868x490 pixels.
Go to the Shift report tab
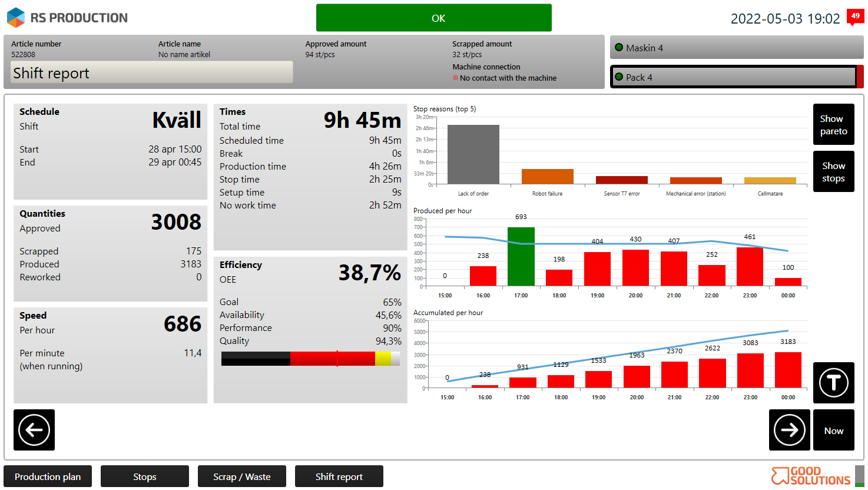pyautogui.click(x=339, y=476)
